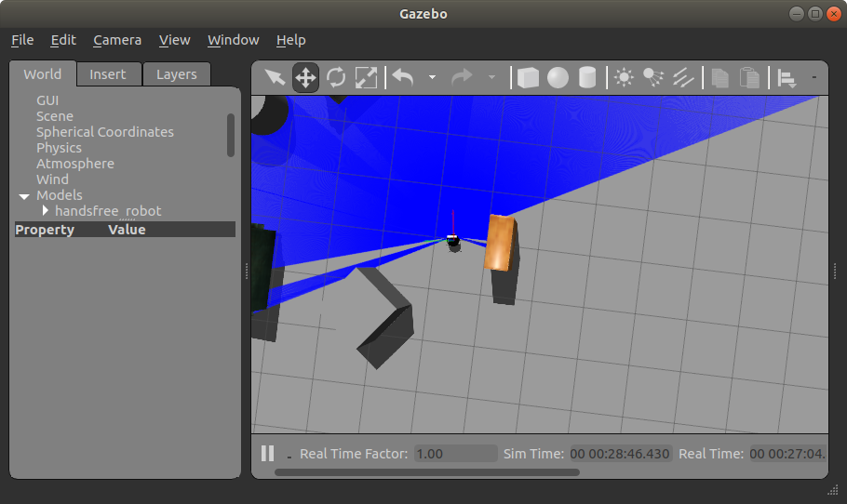The height and width of the screenshot is (504, 847).
Task: Add a spot light
Action: click(x=653, y=78)
